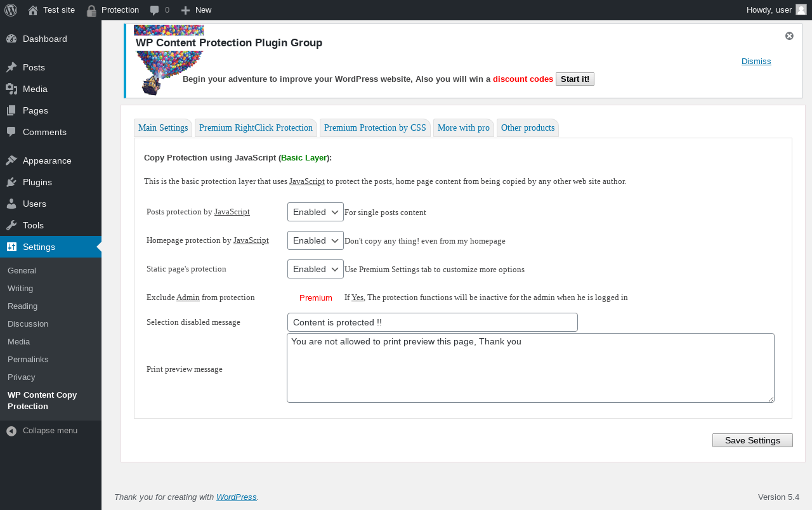Image resolution: width=812 pixels, height=510 pixels.
Task: Click the "For single posts content" description
Action: coord(385,213)
